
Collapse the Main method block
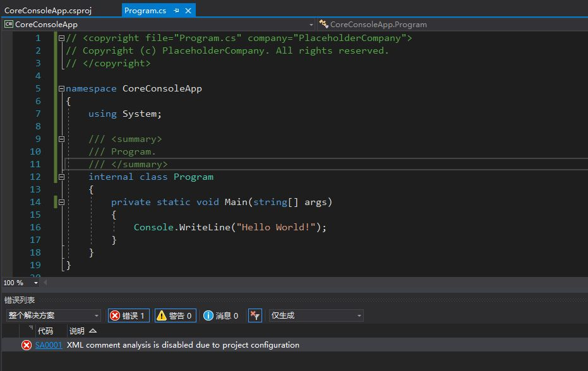61,202
